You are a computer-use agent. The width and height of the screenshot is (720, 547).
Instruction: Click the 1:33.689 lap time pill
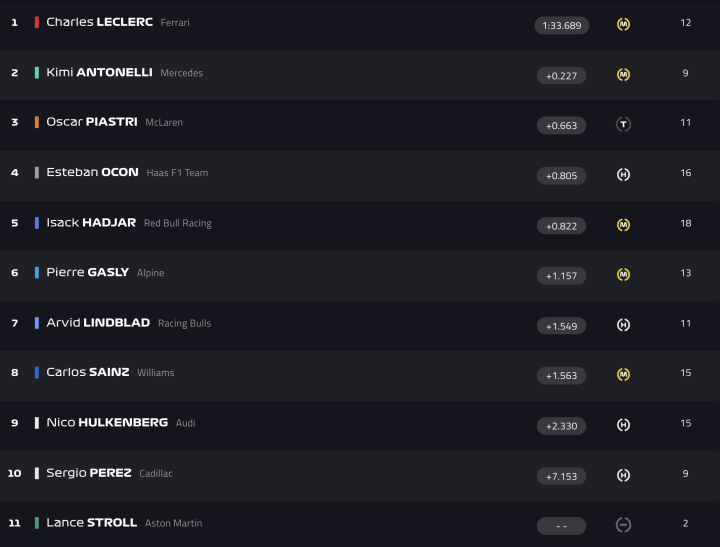[x=561, y=25]
